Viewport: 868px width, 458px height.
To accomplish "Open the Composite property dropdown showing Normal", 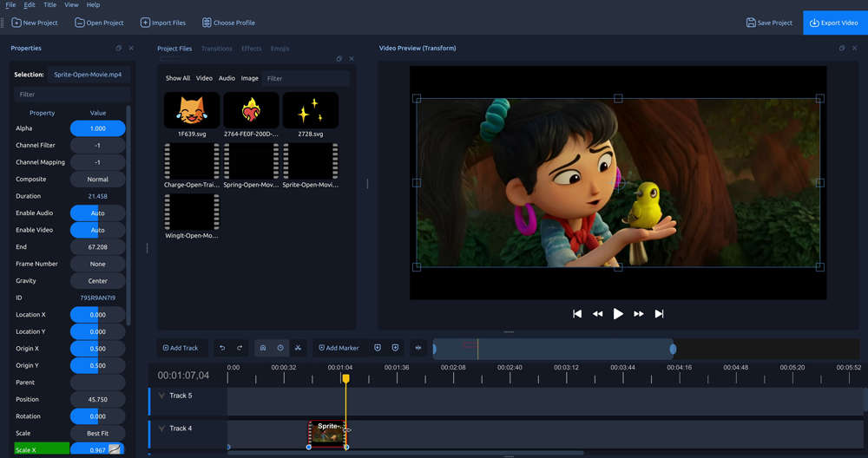I will coord(97,180).
